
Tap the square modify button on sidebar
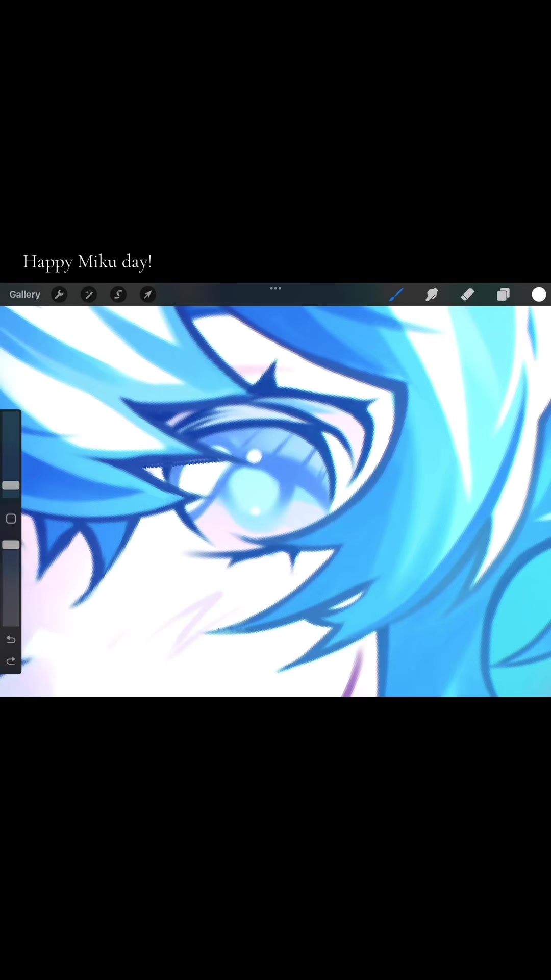(11, 519)
